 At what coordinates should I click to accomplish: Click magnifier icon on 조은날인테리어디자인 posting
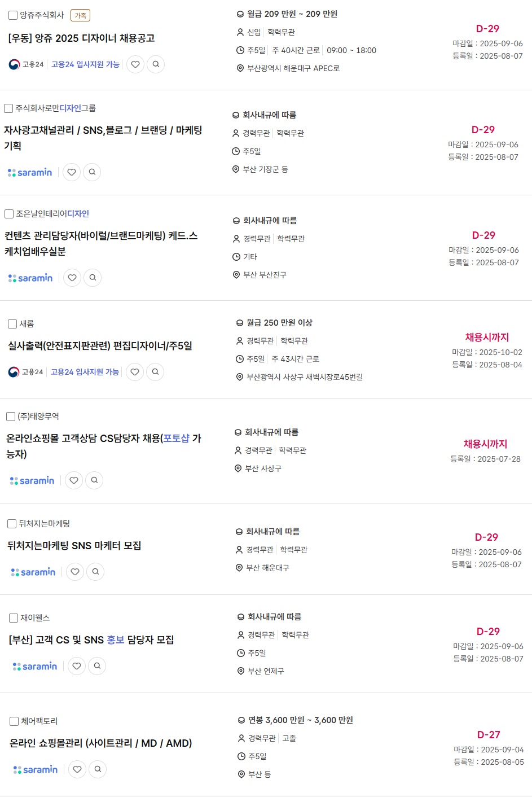[x=93, y=278]
